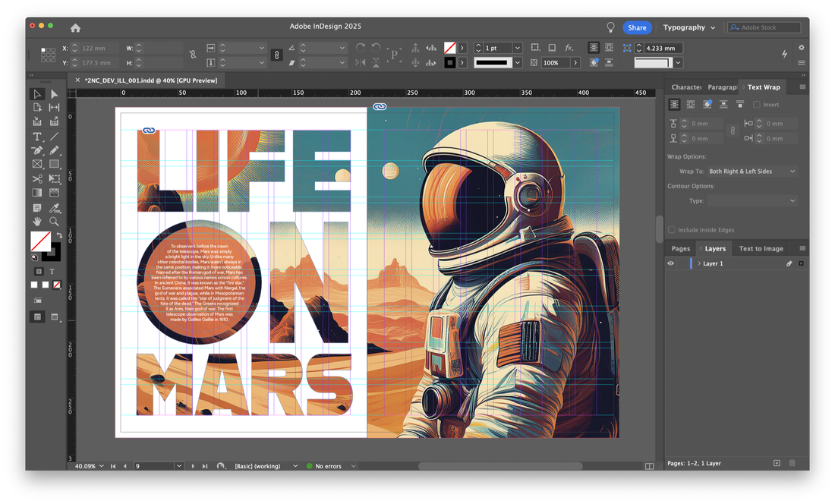Select the Gradient Feather tool

click(55, 193)
